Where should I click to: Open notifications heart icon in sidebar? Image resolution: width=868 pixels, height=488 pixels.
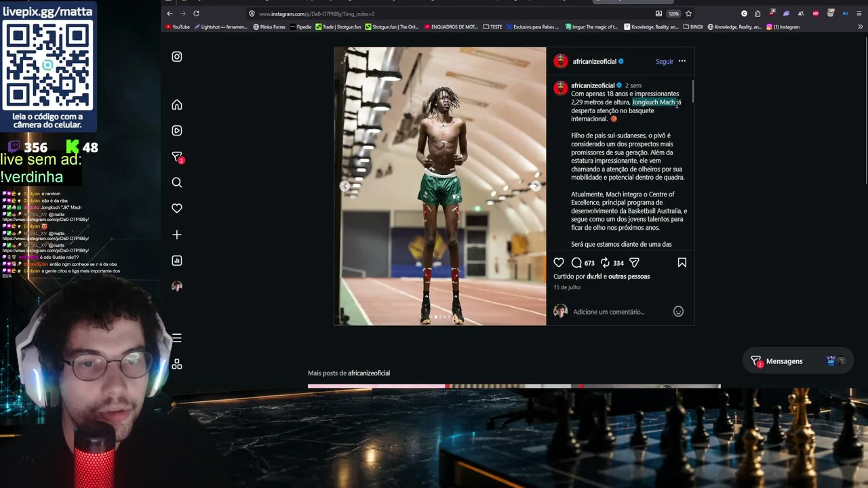click(x=177, y=208)
